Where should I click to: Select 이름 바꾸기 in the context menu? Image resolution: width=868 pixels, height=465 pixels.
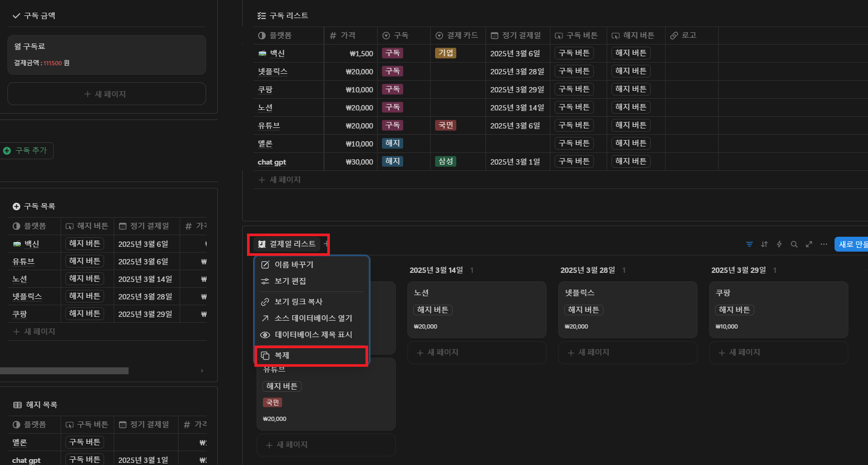click(x=312, y=264)
